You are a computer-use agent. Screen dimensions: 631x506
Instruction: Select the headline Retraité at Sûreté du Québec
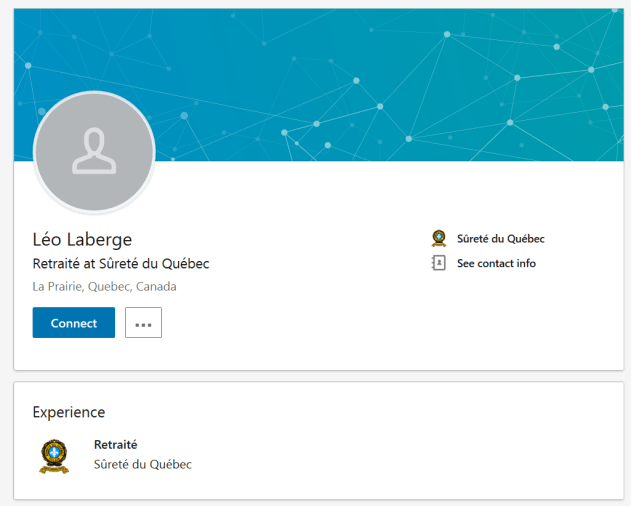121,264
